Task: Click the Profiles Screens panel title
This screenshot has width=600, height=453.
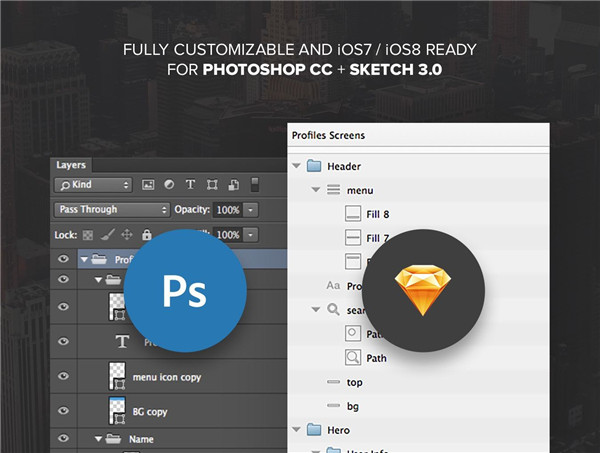Action: pyautogui.click(x=328, y=135)
